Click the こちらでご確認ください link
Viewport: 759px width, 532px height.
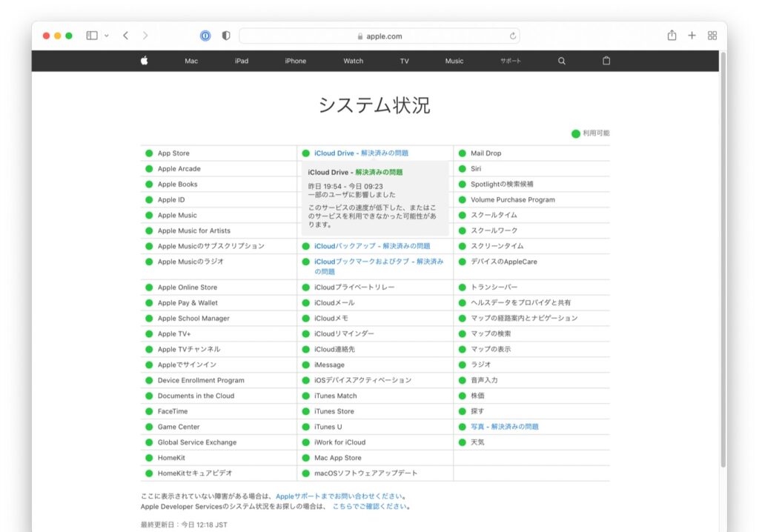click(x=369, y=506)
